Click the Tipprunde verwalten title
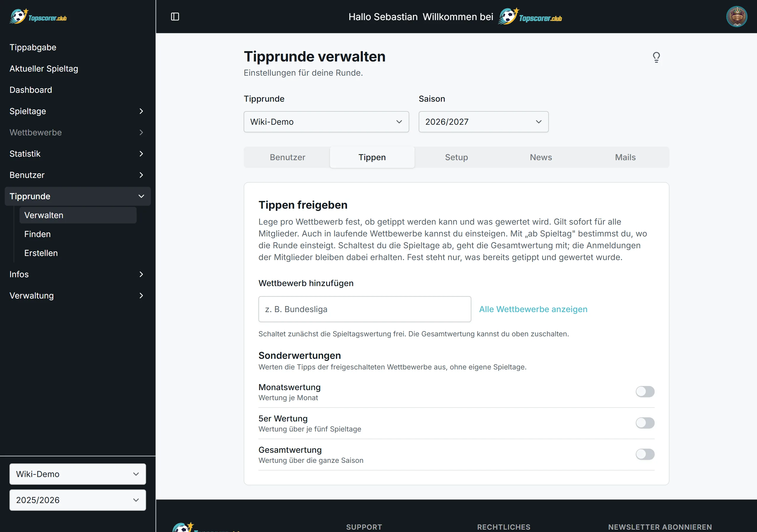The width and height of the screenshot is (757, 532). tap(315, 56)
